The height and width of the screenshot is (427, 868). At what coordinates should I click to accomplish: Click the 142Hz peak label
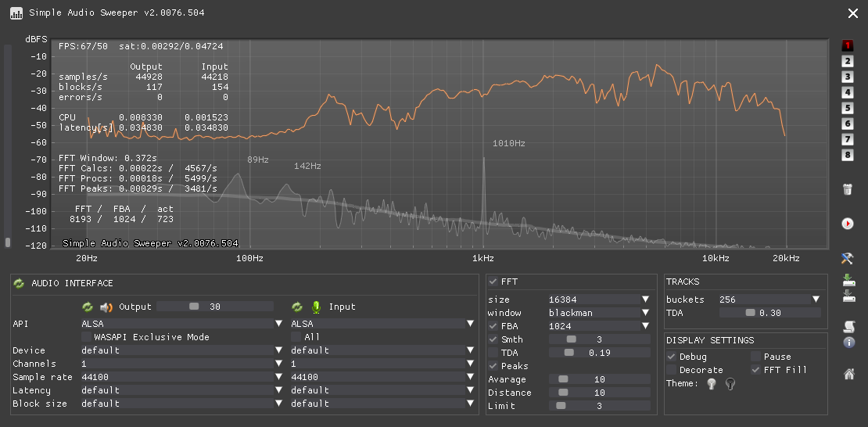click(x=307, y=166)
